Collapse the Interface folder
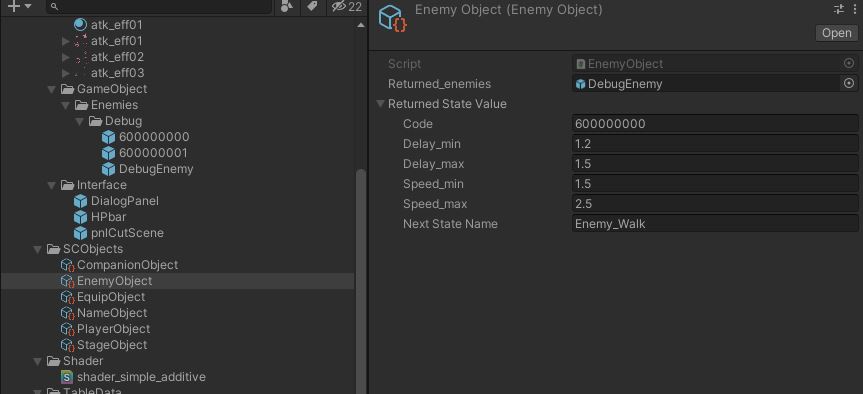 click(52, 185)
